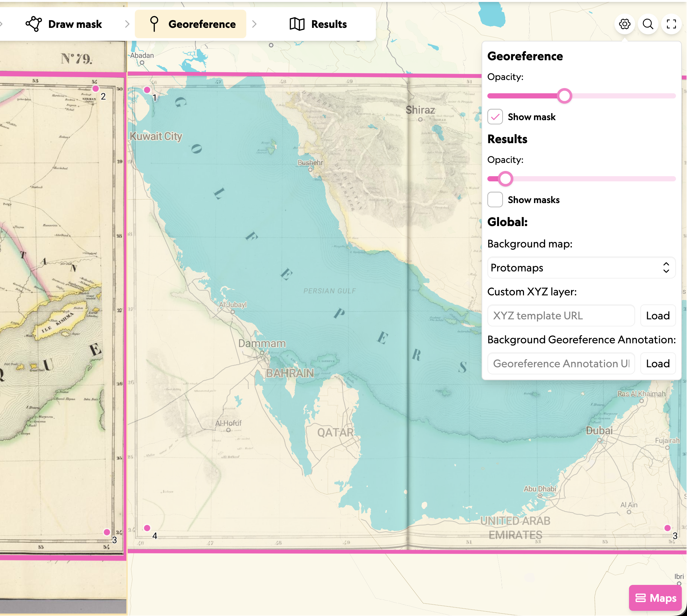Load the custom XYZ layer
The image size is (687, 616).
658,315
